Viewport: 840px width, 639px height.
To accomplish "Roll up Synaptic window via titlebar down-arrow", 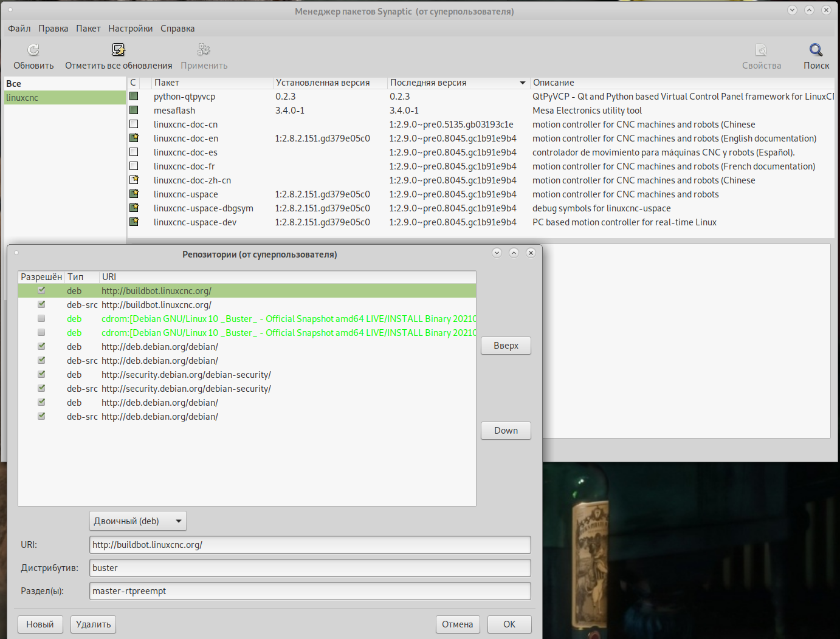I will [792, 10].
